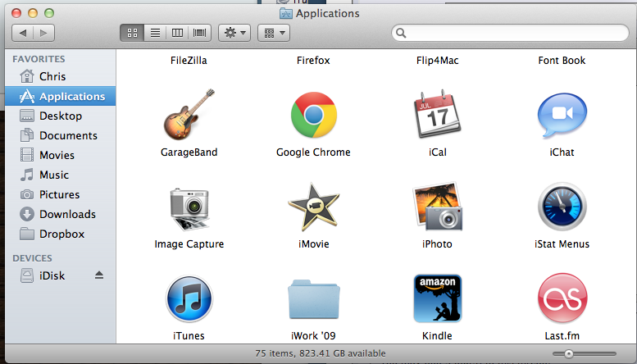Click the Applications folder icon in title bar
Screen dimensions: 637x364
286,13
